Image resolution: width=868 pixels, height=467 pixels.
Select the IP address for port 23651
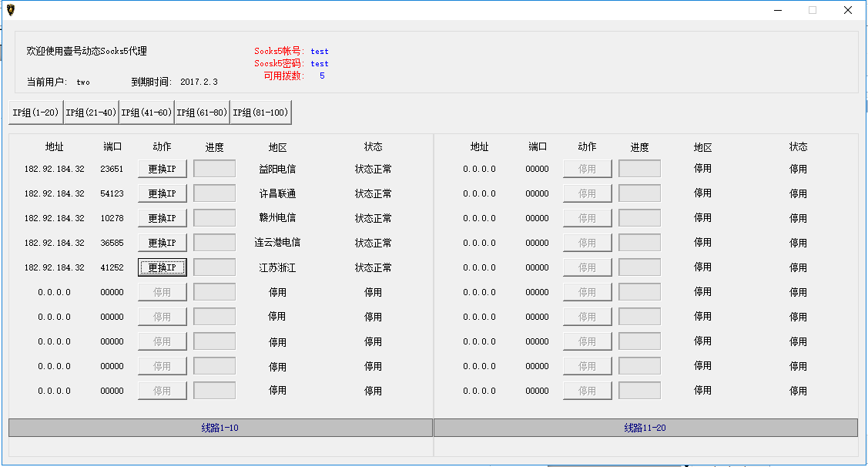(54, 169)
